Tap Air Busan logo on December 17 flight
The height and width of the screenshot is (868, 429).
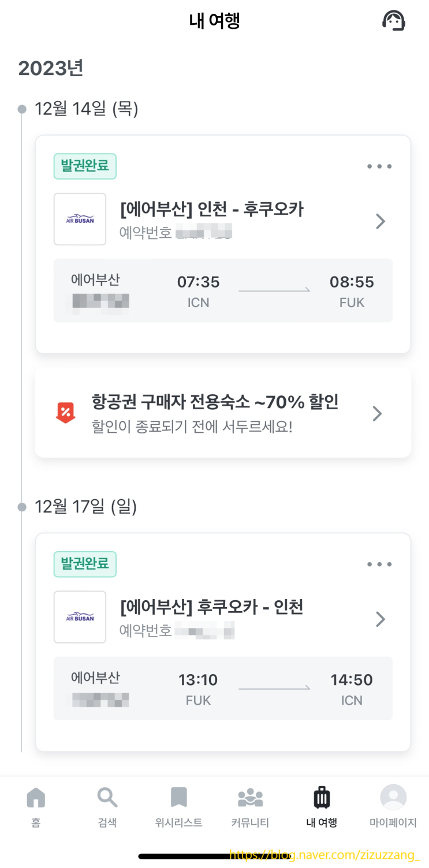(80, 617)
